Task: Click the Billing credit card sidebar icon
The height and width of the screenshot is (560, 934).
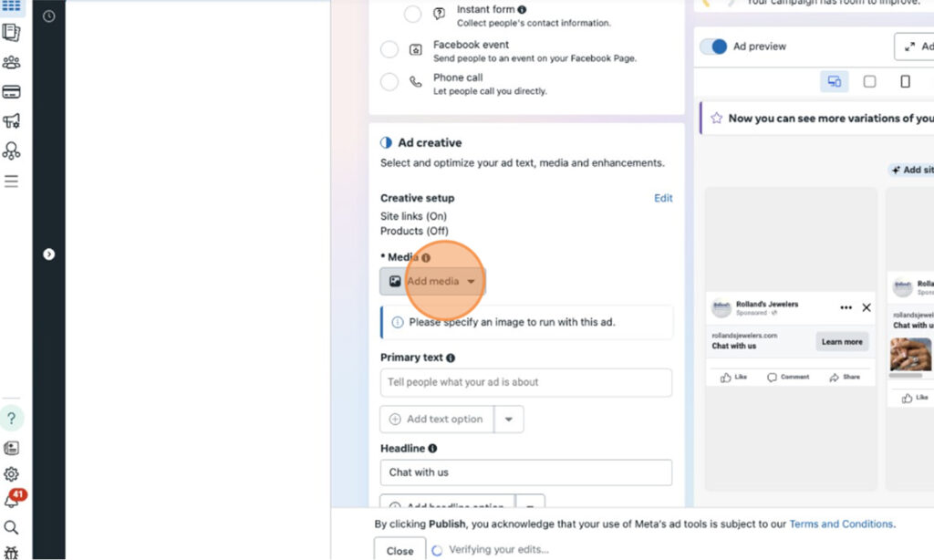Action: (11, 92)
